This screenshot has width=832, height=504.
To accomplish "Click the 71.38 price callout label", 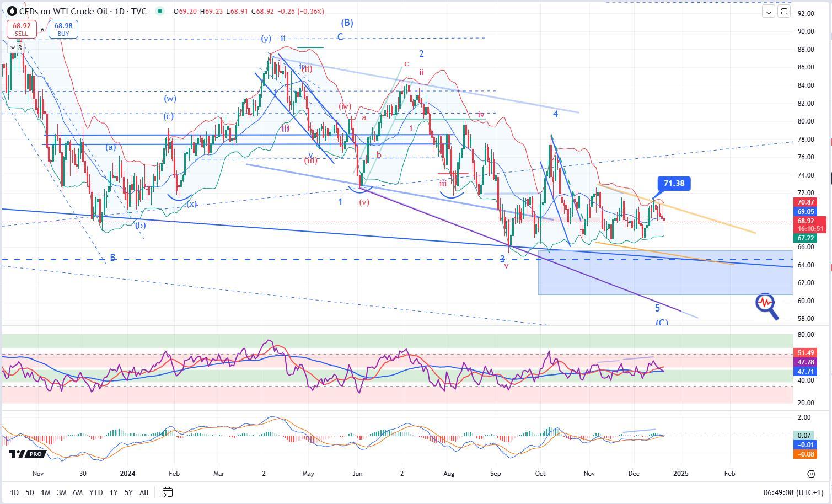I will 674,183.
